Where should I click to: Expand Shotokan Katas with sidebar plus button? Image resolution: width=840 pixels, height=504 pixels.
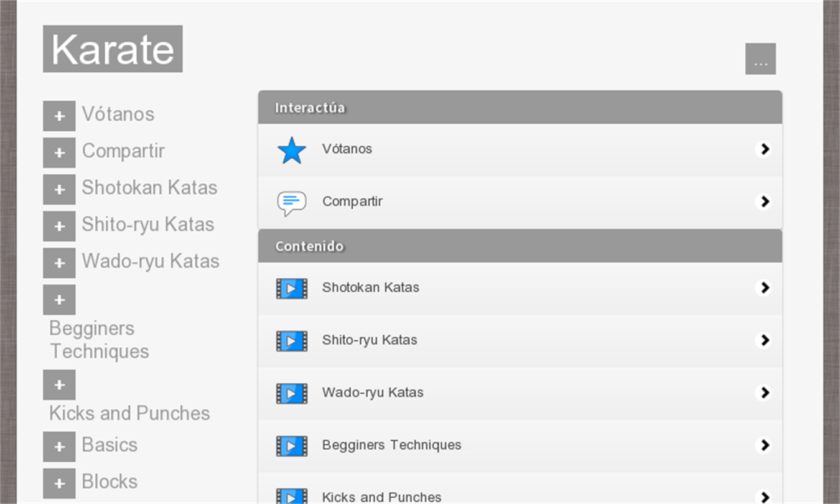(59, 190)
